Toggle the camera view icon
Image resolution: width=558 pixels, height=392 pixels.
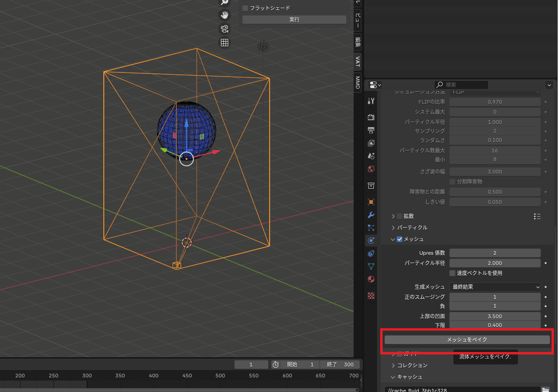225,29
